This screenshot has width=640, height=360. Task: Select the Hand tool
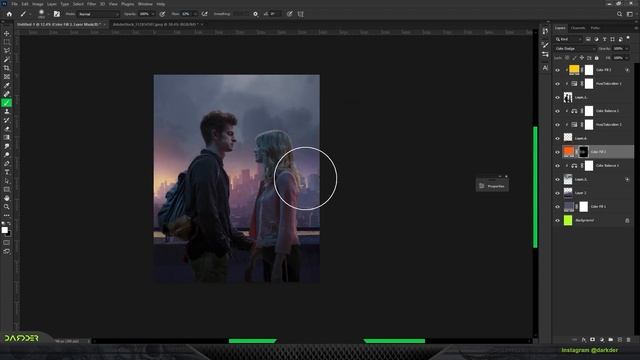coord(7,198)
